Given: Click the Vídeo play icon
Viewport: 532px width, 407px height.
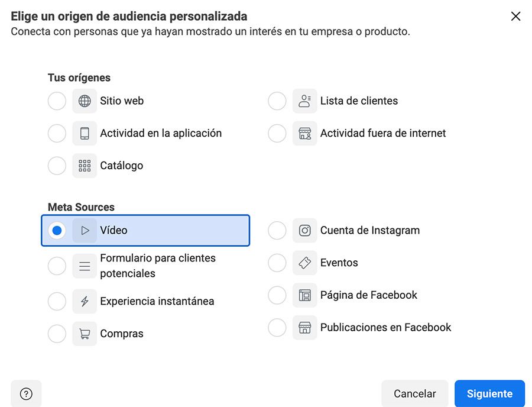Looking at the screenshot, I should pyautogui.click(x=85, y=230).
